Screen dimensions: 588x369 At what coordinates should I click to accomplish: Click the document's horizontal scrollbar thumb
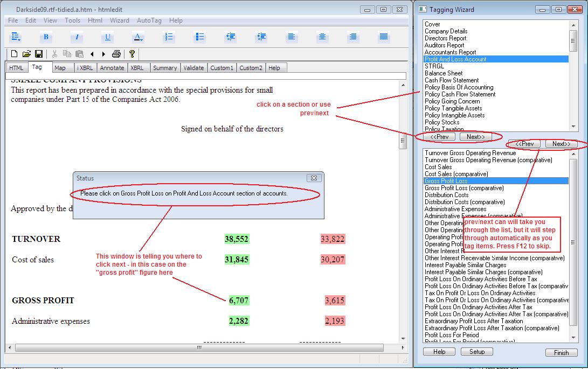[x=199, y=347]
